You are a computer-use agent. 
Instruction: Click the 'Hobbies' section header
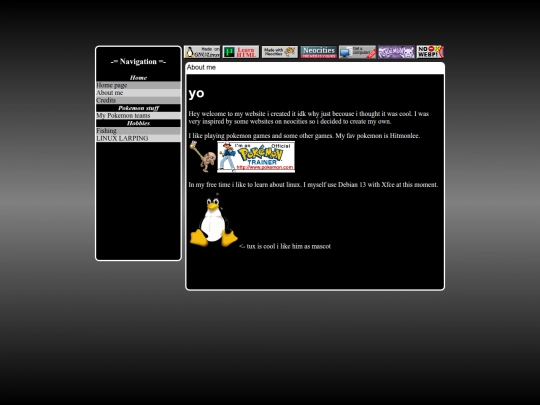point(138,123)
